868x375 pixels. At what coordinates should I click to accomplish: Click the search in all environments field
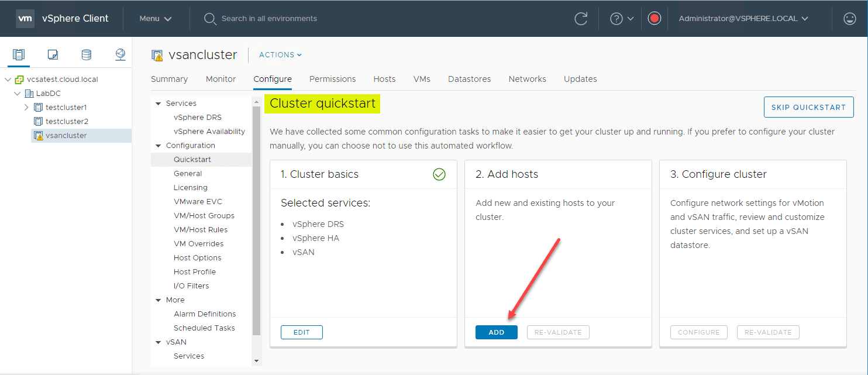pos(269,19)
